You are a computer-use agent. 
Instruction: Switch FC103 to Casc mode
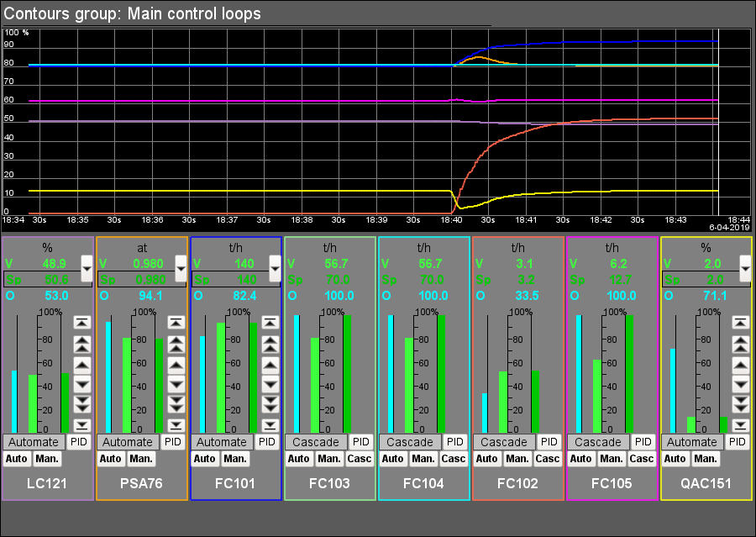(360, 459)
